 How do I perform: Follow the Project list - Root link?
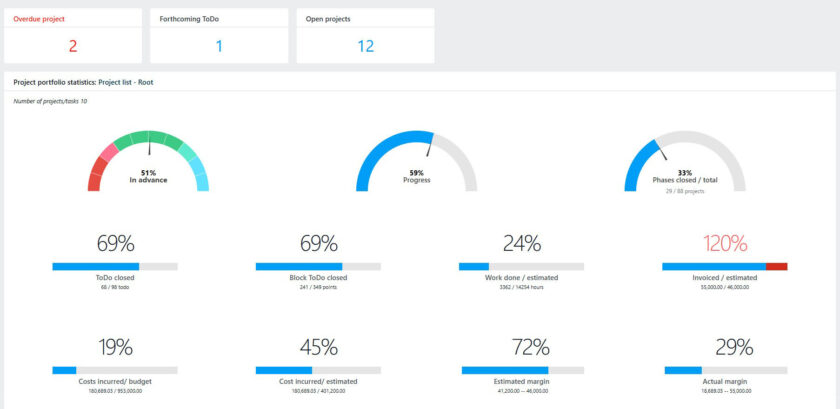pos(126,83)
